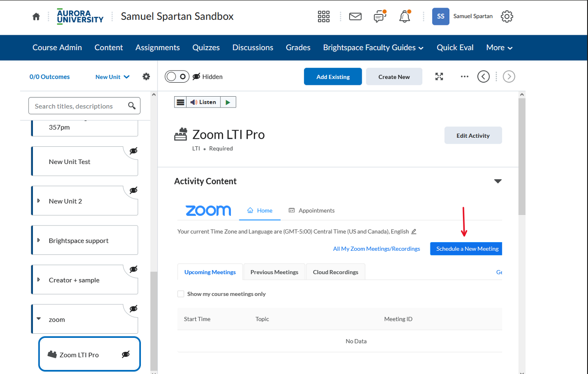Open admin tools gear icon in header
This screenshot has height=374, width=588.
click(507, 17)
